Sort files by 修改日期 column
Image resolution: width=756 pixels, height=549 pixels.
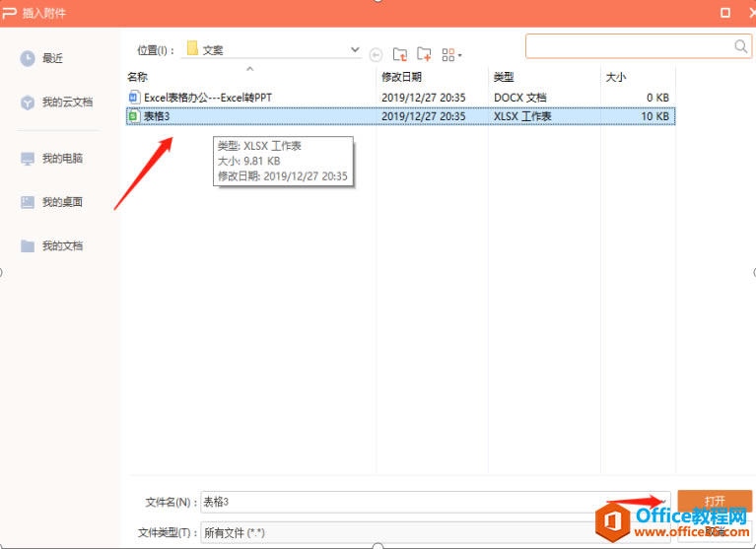[401, 77]
